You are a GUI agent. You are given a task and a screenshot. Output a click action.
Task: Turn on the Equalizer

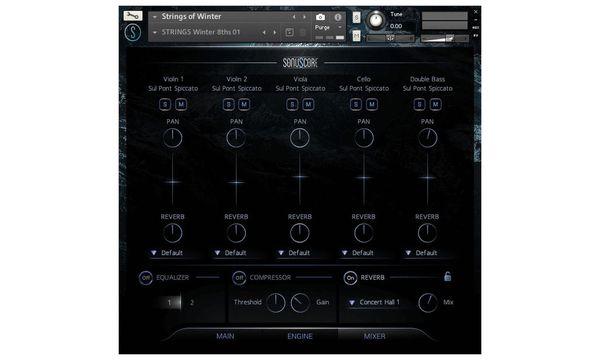[x=146, y=278]
